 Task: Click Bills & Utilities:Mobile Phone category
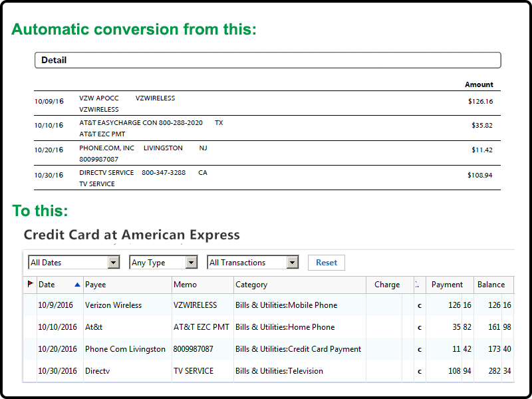point(287,305)
